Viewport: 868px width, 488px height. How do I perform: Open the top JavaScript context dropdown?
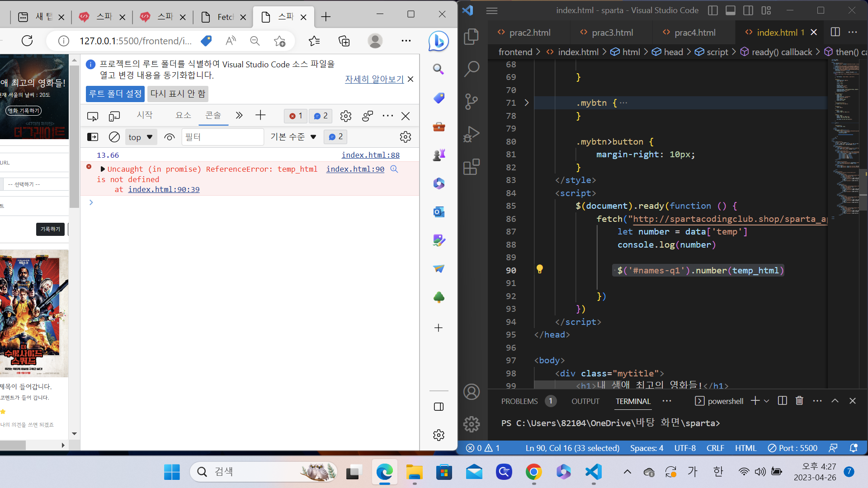[x=141, y=137]
